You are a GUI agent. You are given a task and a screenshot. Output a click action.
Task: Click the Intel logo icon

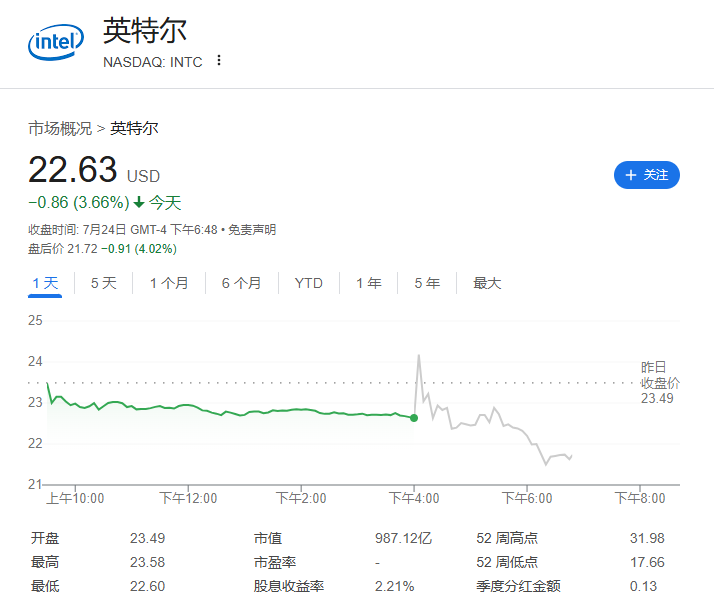pyautogui.click(x=56, y=42)
